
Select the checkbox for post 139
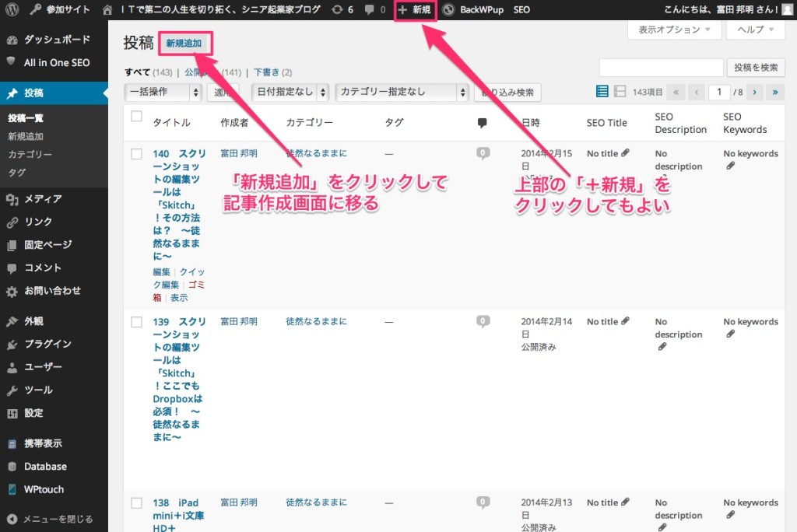click(x=137, y=322)
